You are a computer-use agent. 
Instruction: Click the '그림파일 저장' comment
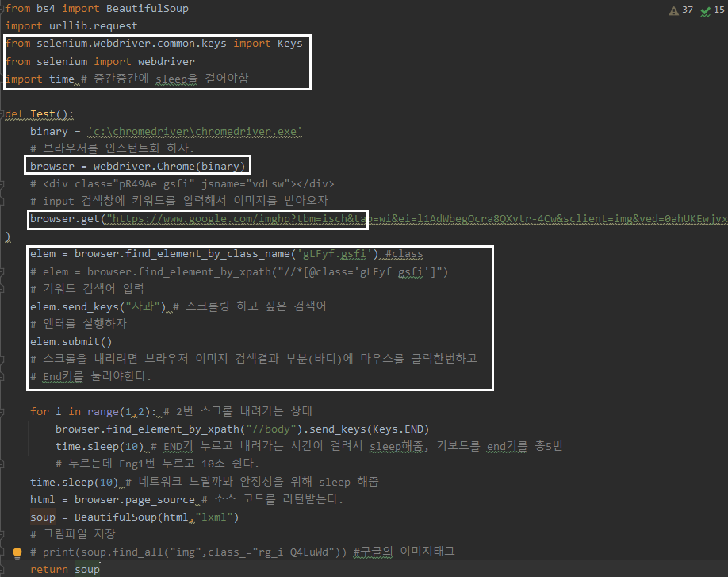[x=72, y=534]
